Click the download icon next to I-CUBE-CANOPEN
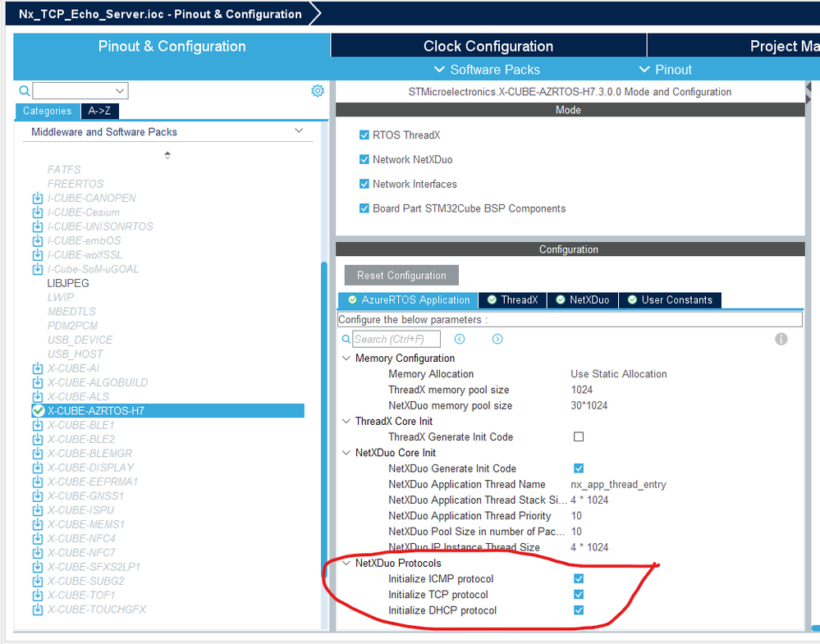 [38, 198]
